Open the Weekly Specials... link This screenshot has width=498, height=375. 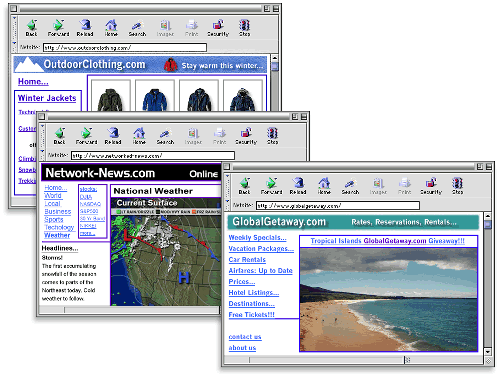257,238
